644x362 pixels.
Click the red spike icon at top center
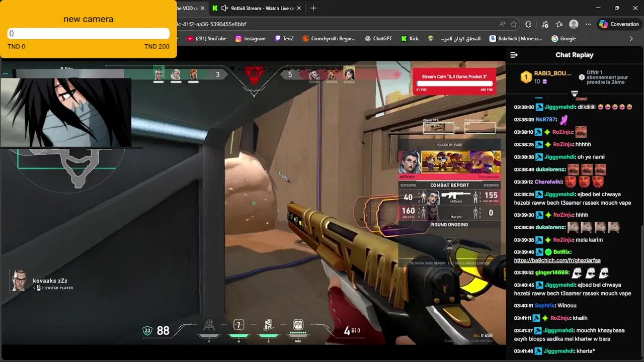pos(254,75)
